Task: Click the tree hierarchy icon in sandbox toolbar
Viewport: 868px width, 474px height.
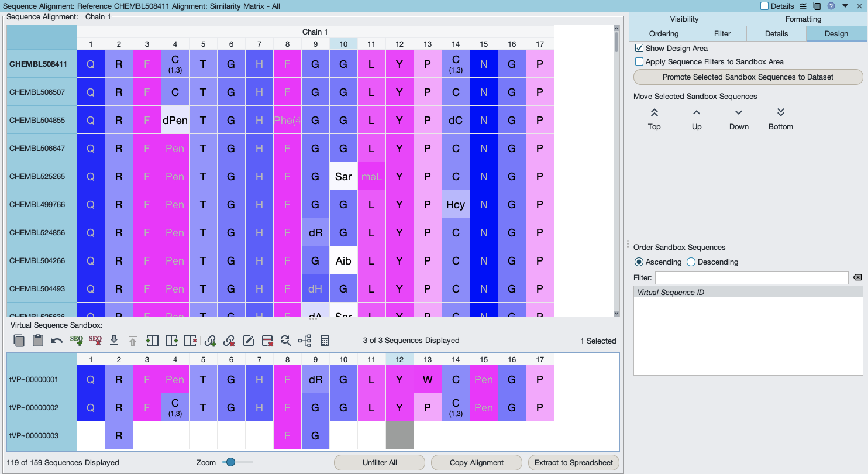Action: tap(304, 341)
